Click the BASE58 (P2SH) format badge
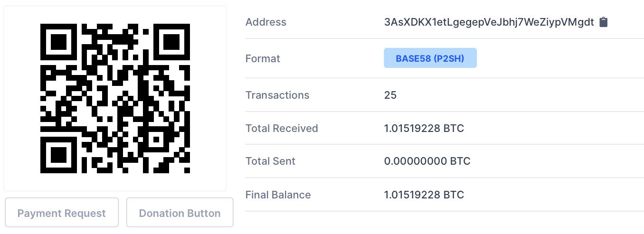The image size is (644, 234). pyautogui.click(x=430, y=58)
